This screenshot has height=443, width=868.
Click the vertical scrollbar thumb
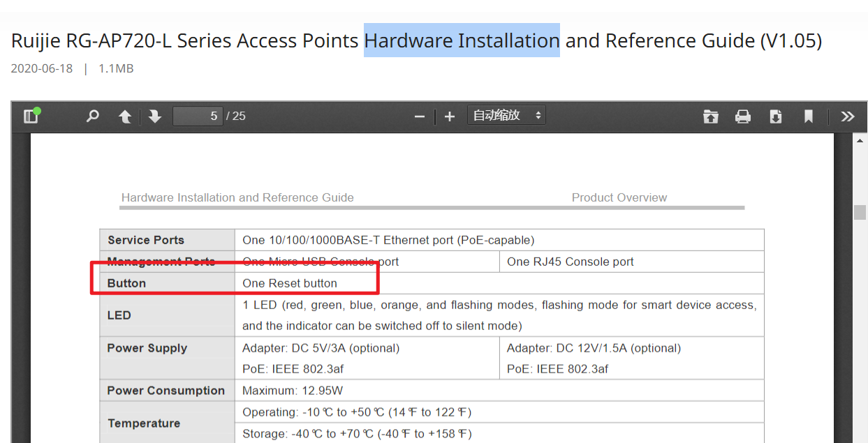tap(860, 212)
